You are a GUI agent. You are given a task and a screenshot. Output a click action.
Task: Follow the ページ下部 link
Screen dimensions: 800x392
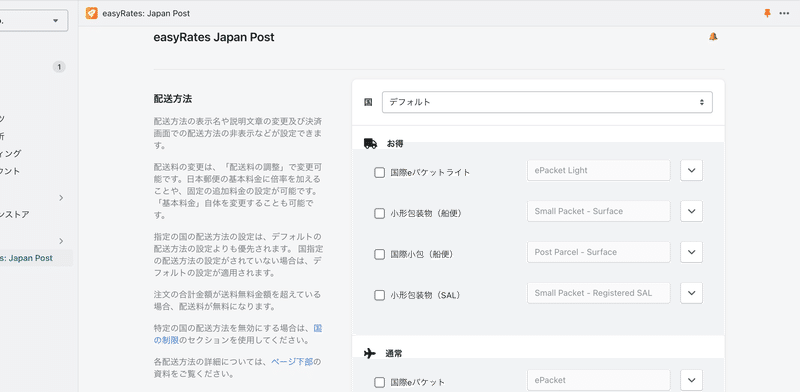(x=291, y=362)
